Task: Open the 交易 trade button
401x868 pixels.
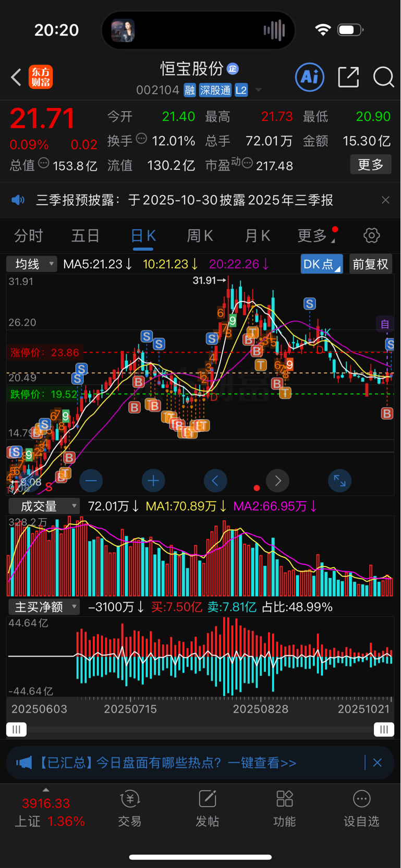Action: pyautogui.click(x=130, y=809)
